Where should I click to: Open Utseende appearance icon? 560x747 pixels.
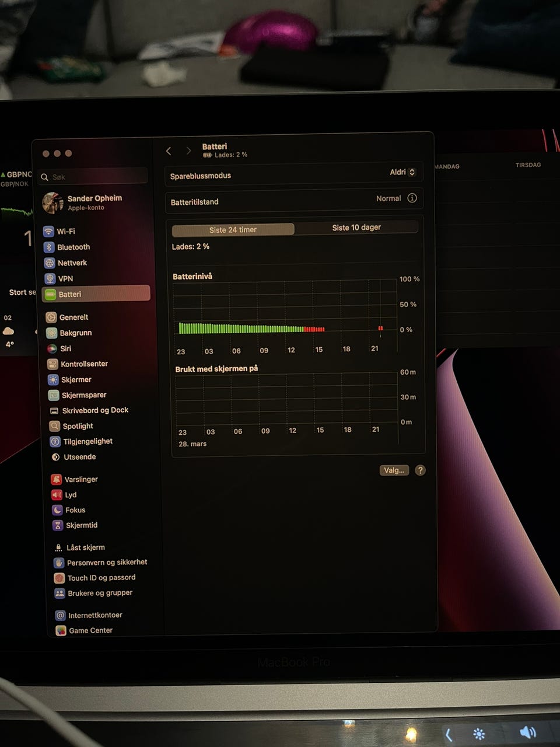55,457
